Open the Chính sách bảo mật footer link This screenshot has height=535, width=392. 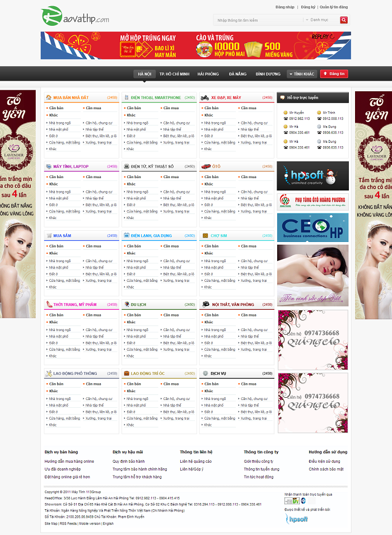(x=326, y=469)
